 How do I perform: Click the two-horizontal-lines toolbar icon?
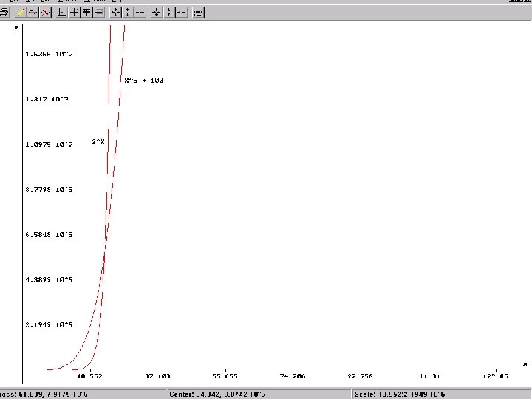coord(99,13)
